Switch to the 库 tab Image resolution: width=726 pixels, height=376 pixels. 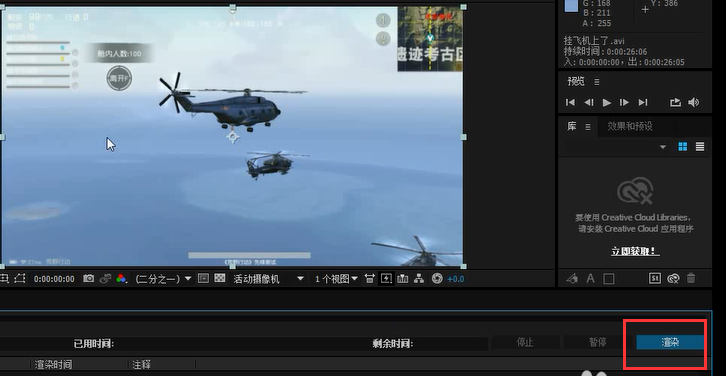pos(572,126)
